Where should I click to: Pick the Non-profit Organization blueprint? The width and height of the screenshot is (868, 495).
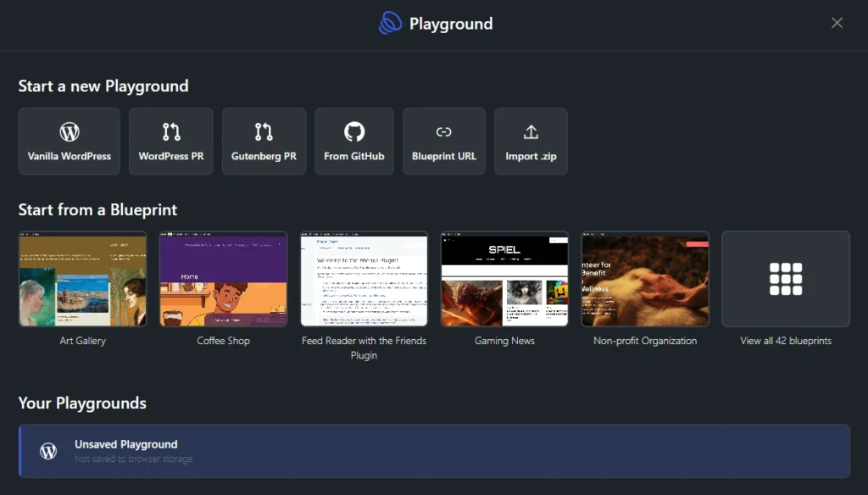pos(644,279)
